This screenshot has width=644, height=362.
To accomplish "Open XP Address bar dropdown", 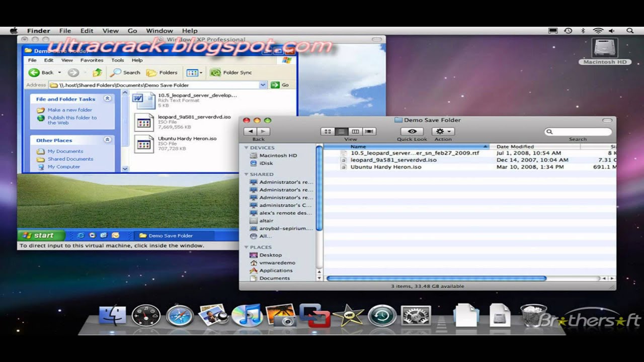I will (263, 85).
